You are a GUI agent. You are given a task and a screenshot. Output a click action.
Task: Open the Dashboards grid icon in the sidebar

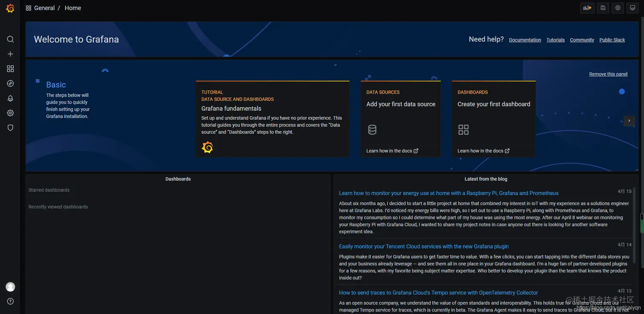tap(10, 69)
